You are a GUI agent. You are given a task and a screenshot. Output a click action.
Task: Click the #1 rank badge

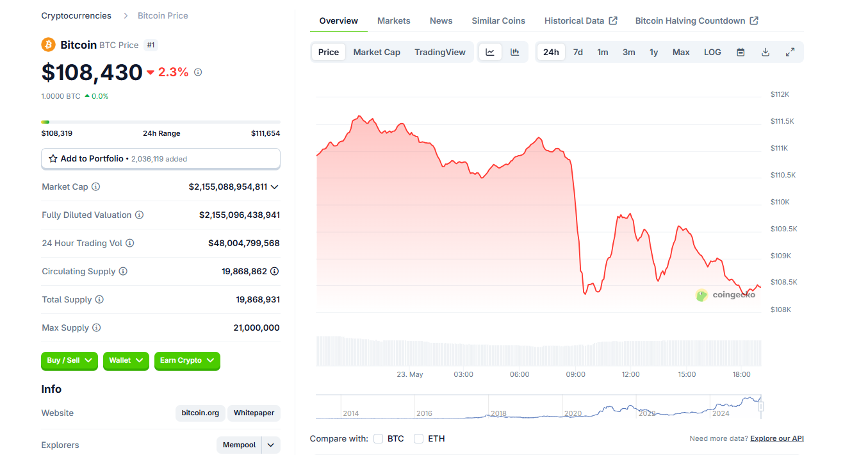tap(151, 45)
